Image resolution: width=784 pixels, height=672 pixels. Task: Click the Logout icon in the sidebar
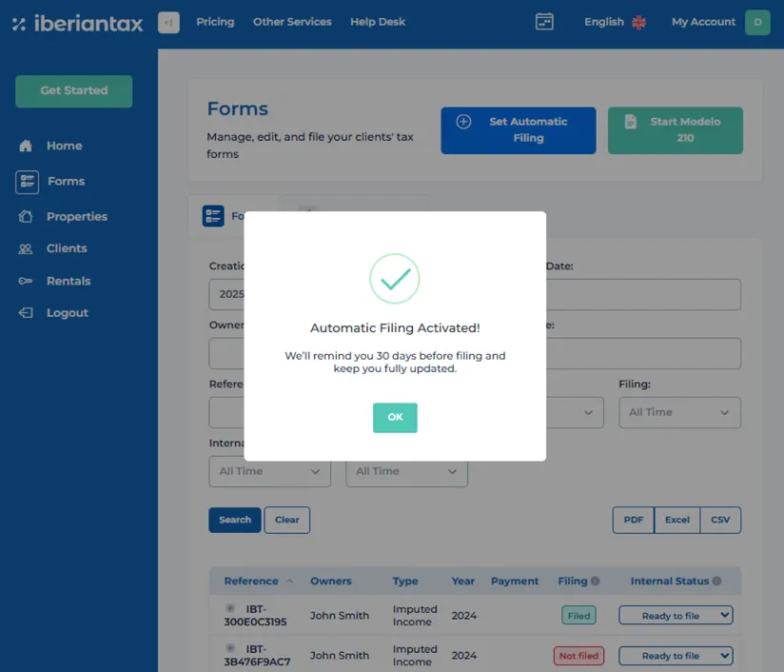tap(27, 312)
